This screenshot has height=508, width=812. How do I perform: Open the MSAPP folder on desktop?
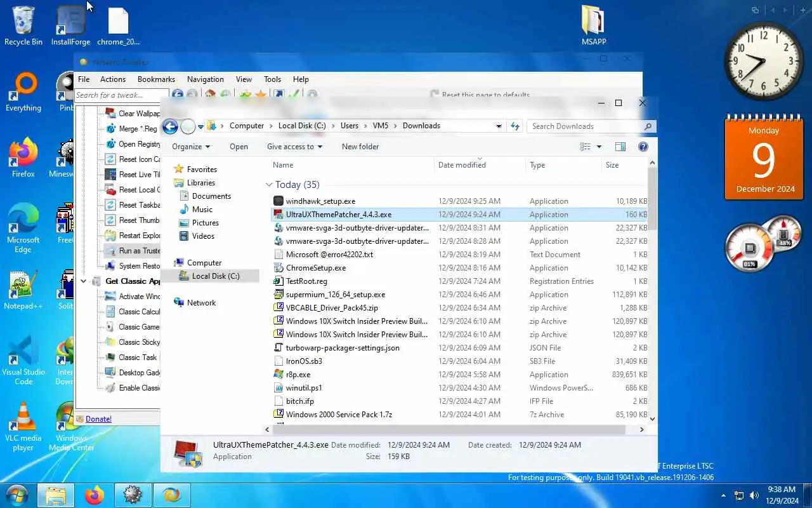pyautogui.click(x=594, y=25)
